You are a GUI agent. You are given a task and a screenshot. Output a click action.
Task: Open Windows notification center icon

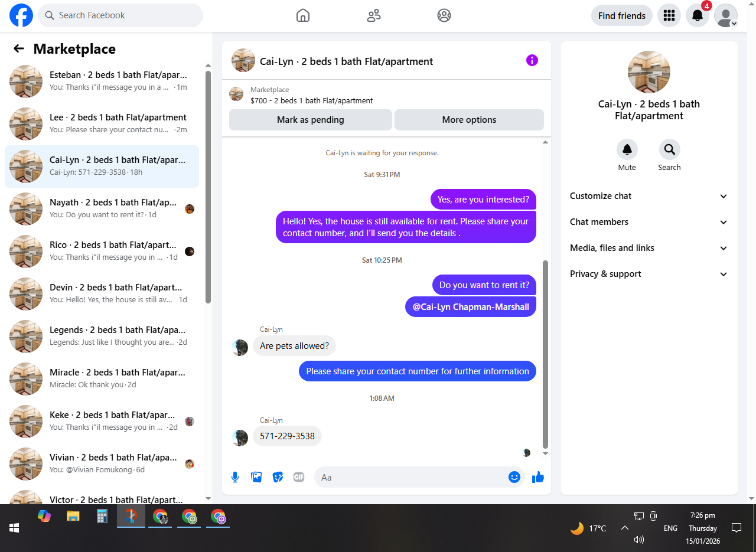pyautogui.click(x=737, y=528)
